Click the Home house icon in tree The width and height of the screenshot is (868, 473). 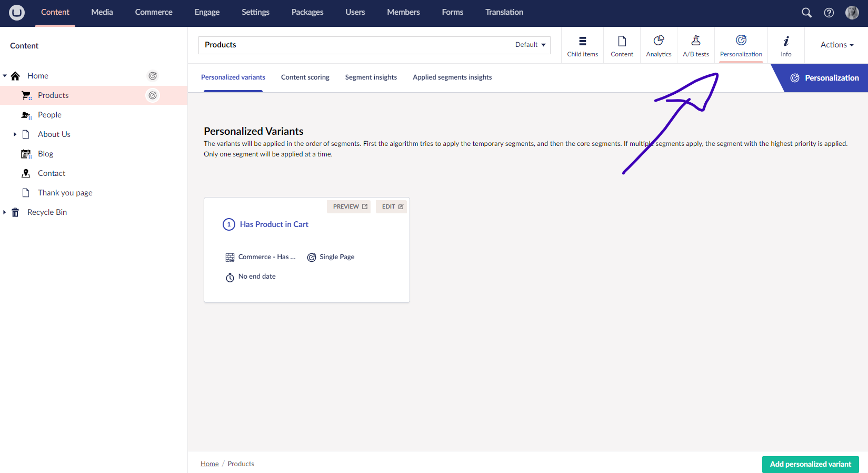15,76
